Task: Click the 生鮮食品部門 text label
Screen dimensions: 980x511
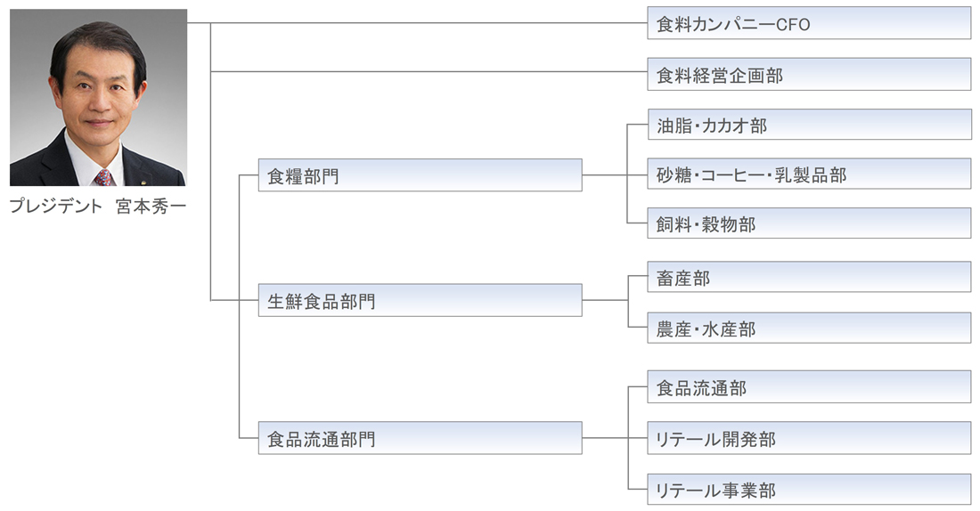Action: pos(321,302)
